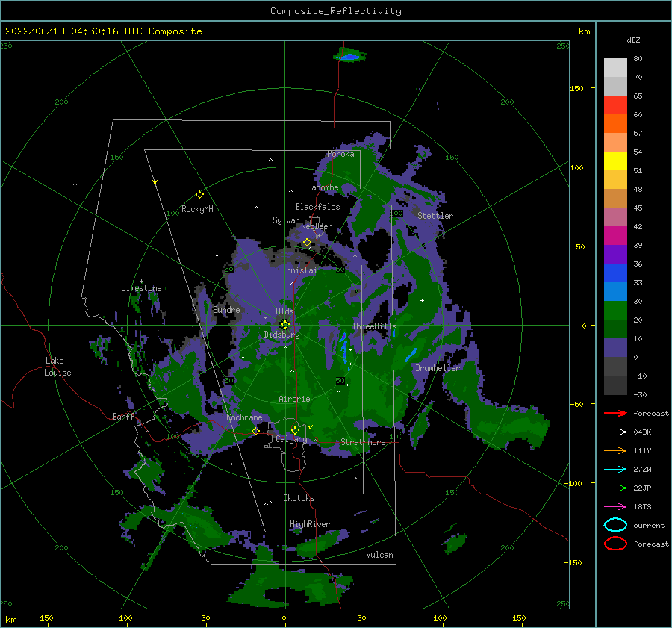Click the orange 111V arrow icon
This screenshot has height=628, width=672.
tap(615, 450)
